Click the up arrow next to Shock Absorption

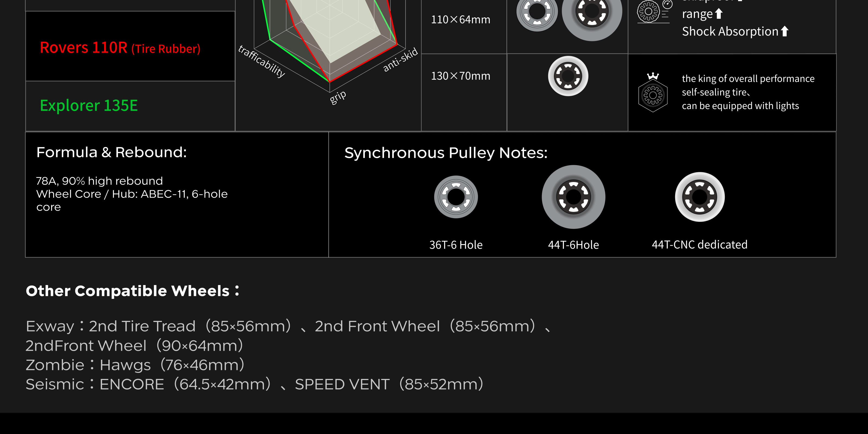784,31
